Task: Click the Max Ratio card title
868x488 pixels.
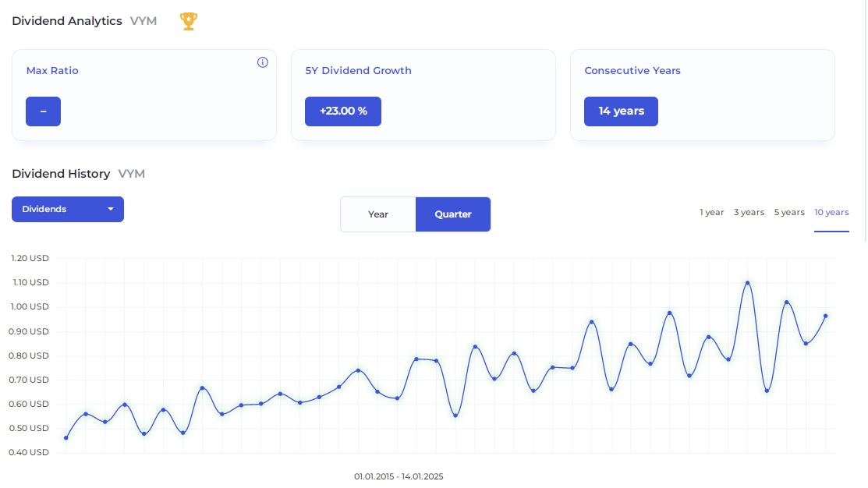Action: coord(52,71)
